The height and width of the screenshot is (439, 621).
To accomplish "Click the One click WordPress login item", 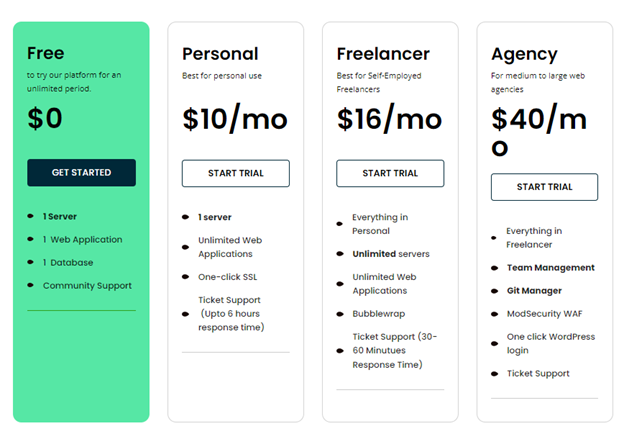I will [551, 344].
